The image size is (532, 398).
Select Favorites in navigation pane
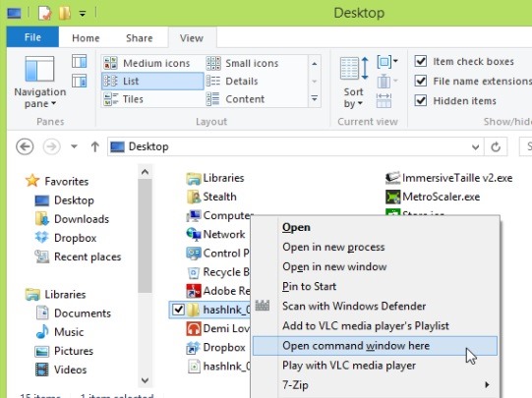(x=57, y=181)
